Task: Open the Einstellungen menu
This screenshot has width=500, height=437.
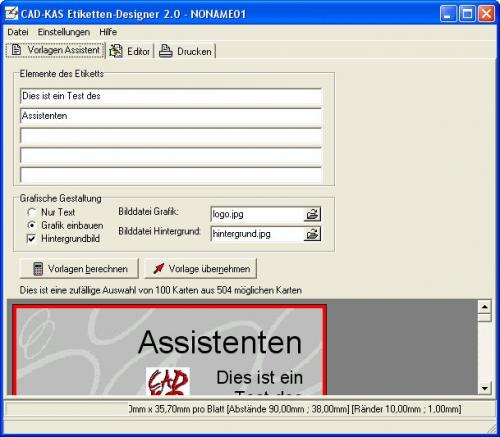Action: (64, 32)
